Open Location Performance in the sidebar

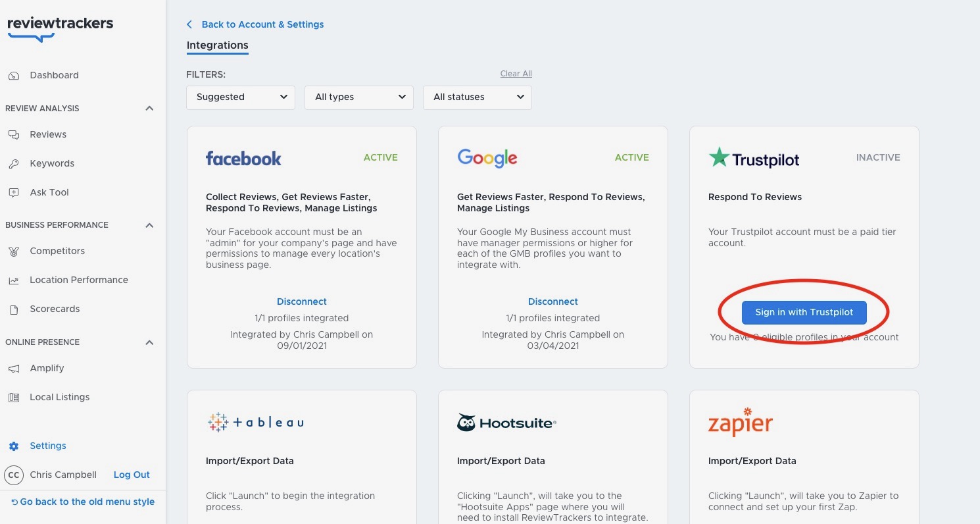tap(79, 280)
